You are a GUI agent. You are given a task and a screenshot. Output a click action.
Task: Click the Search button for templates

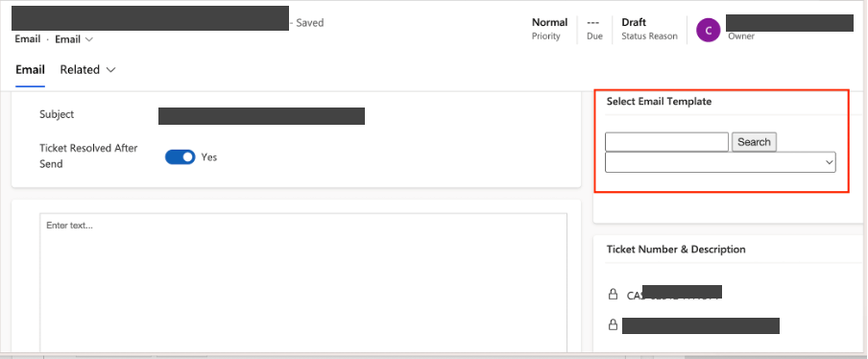coord(754,142)
